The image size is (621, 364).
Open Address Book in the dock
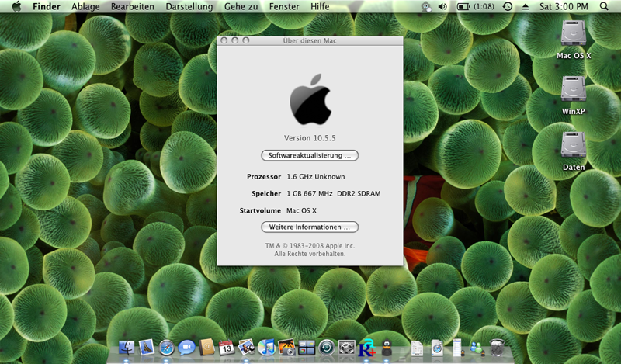(206, 348)
